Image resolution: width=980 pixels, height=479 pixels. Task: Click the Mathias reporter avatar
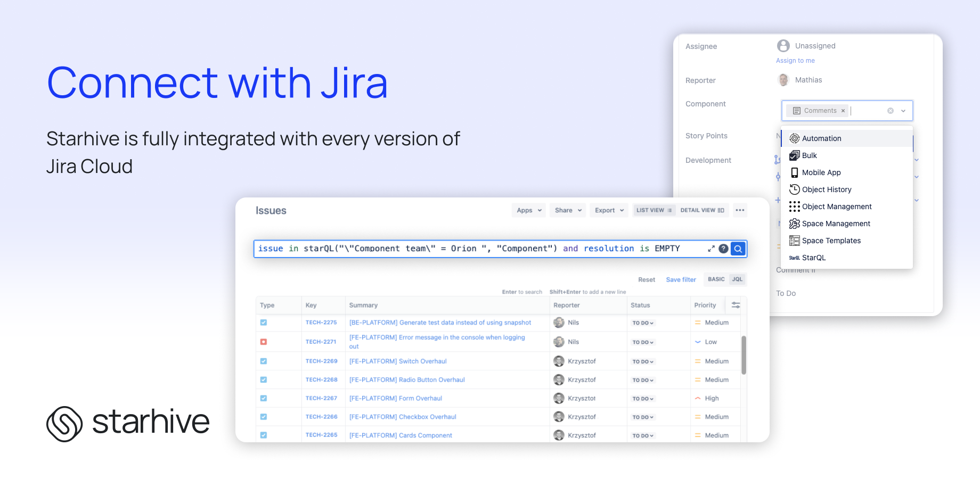tap(783, 80)
